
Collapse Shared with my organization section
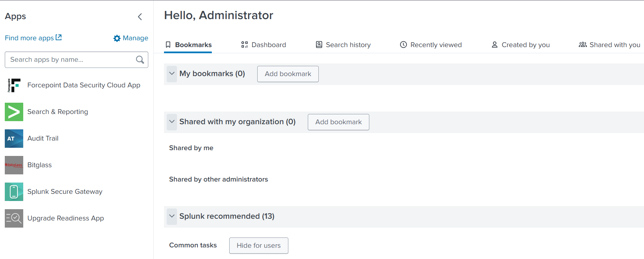172,122
